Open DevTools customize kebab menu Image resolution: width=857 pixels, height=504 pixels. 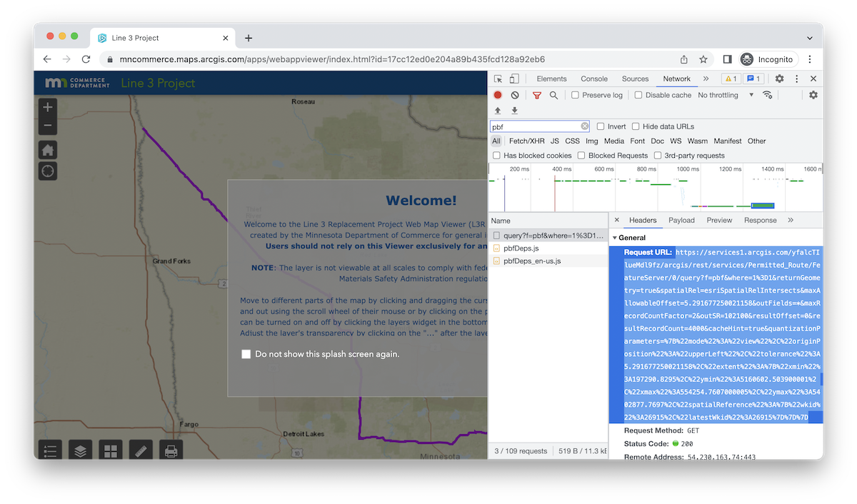[797, 79]
